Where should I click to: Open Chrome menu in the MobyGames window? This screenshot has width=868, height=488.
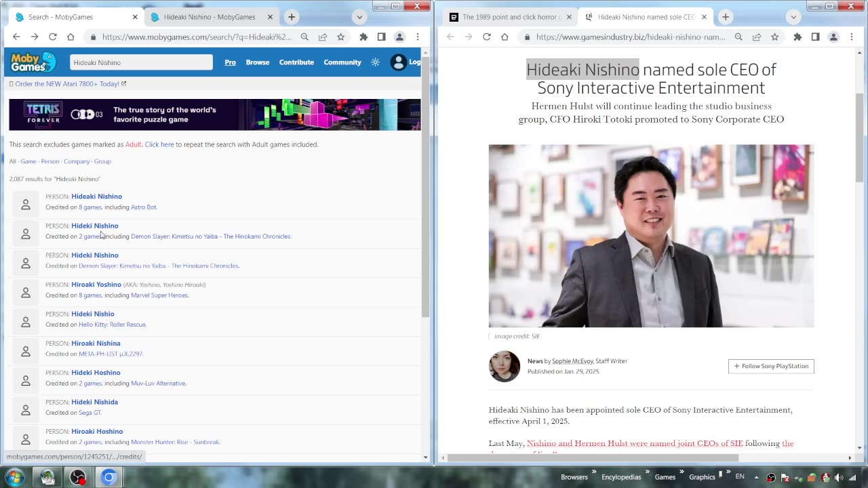(418, 37)
